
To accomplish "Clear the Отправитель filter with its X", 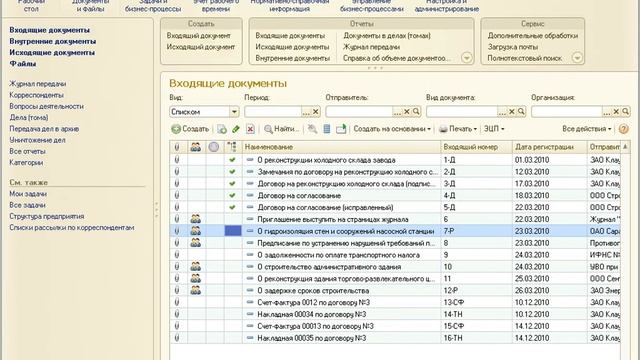I will (x=407, y=111).
